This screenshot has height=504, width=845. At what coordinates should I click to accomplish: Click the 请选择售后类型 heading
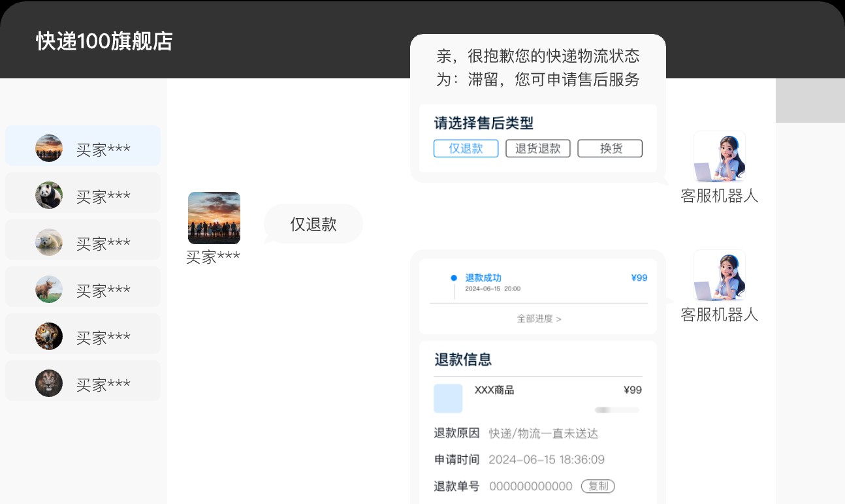[x=484, y=123]
